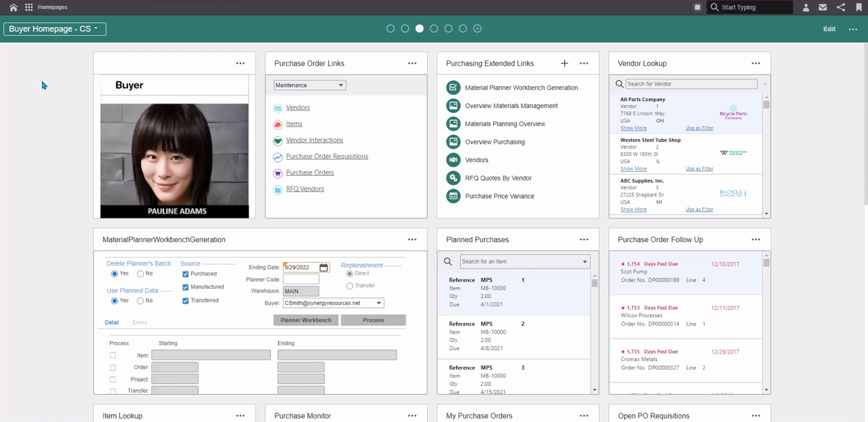
Task: Click the Search for Vendor field
Action: pos(690,84)
